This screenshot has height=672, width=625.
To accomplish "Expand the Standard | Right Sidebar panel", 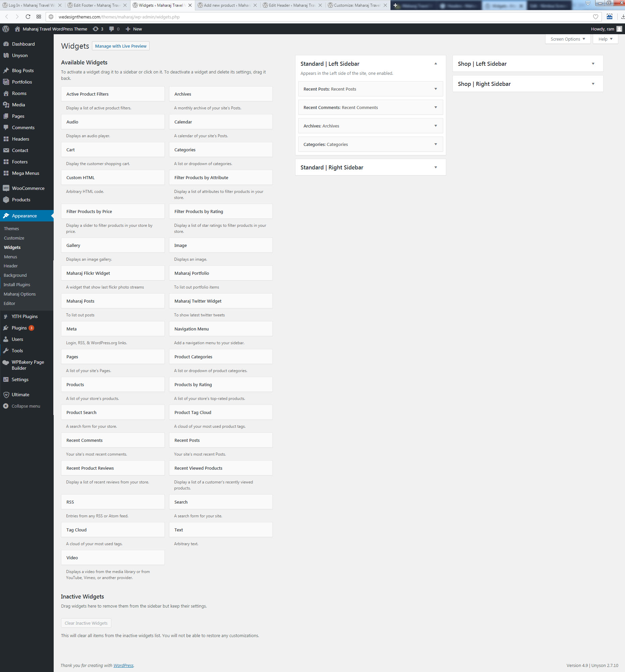I will coord(435,167).
